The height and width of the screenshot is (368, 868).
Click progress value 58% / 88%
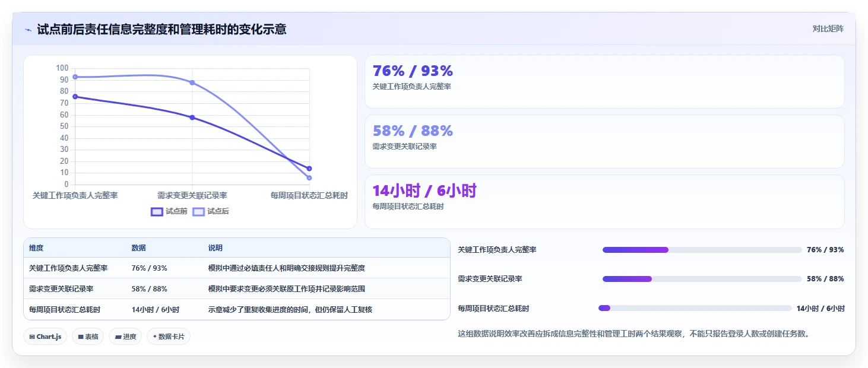tap(825, 279)
